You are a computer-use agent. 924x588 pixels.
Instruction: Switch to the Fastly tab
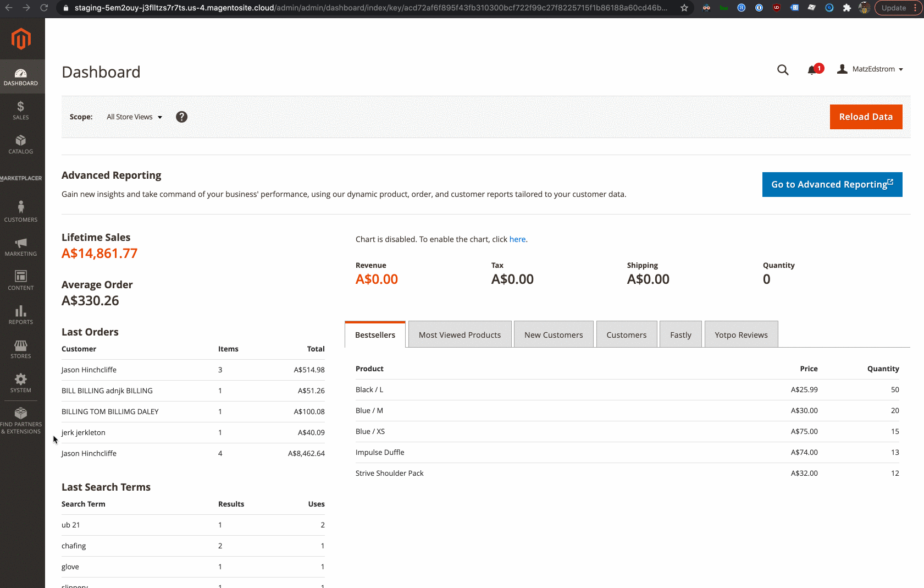point(680,334)
